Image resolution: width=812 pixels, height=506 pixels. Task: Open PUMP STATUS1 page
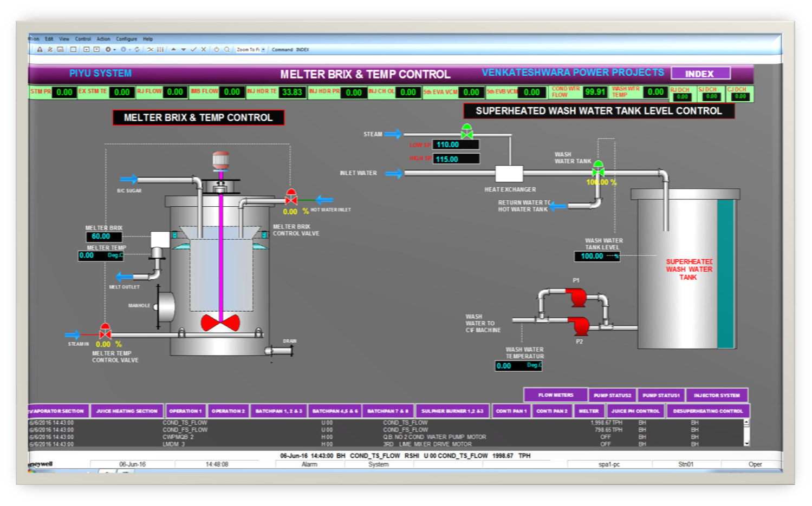pyautogui.click(x=661, y=396)
